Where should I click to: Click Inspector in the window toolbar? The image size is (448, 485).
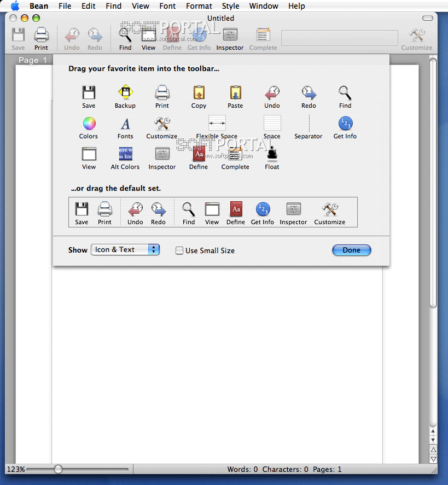pyautogui.click(x=230, y=39)
